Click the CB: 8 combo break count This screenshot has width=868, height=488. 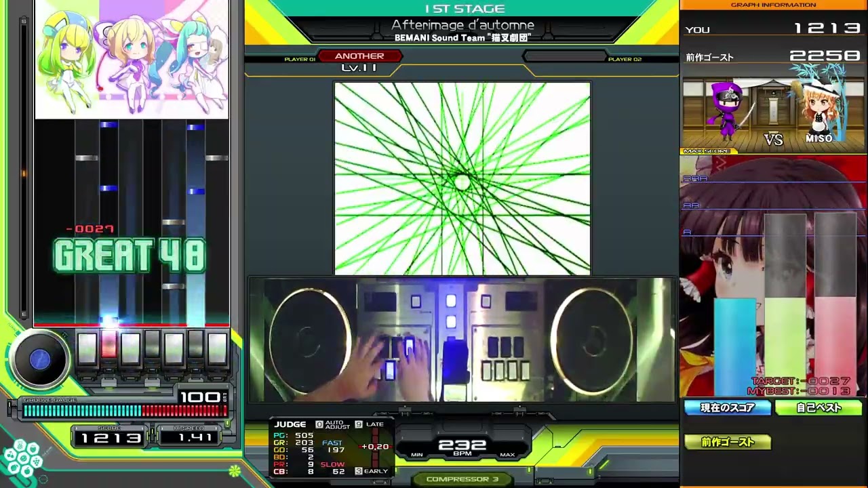(x=294, y=472)
